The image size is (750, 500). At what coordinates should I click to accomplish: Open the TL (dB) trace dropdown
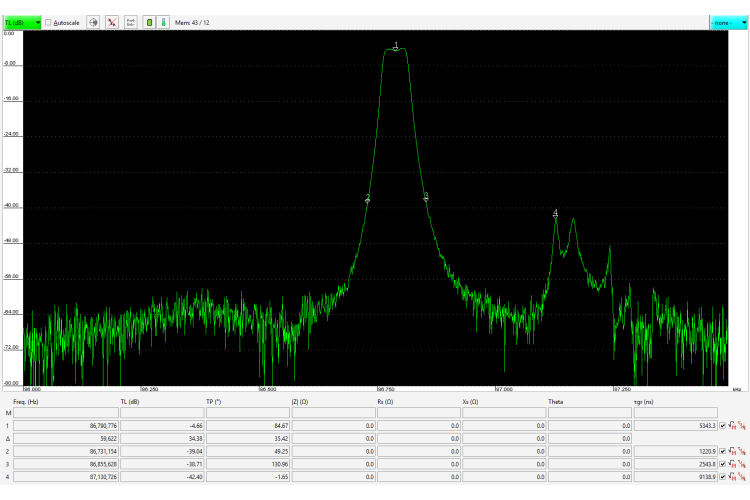click(22, 22)
